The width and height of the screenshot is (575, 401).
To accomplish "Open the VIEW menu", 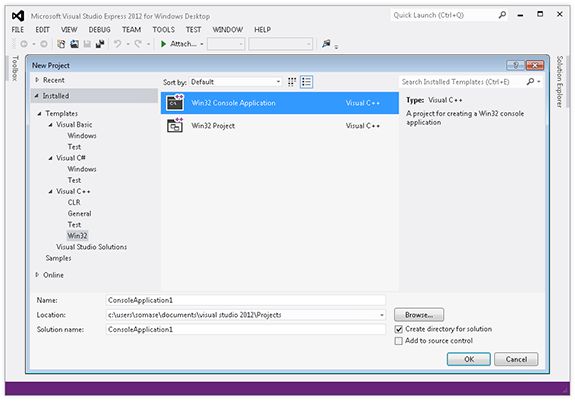I will [x=69, y=30].
